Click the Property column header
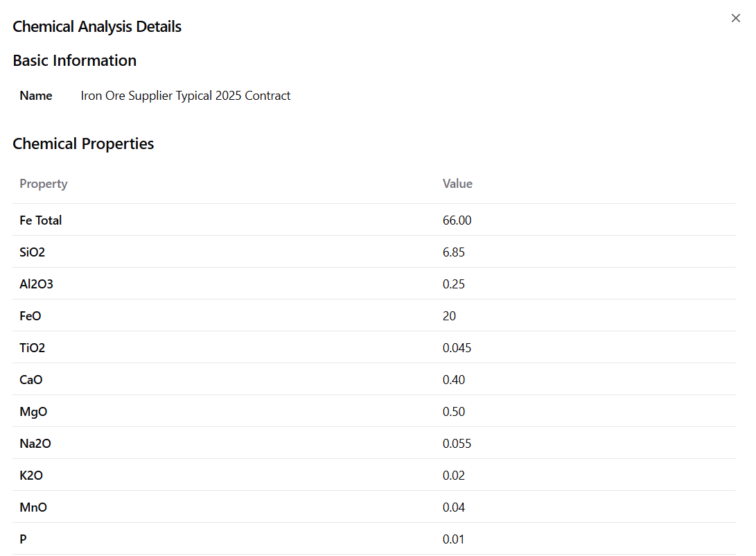 tap(44, 184)
